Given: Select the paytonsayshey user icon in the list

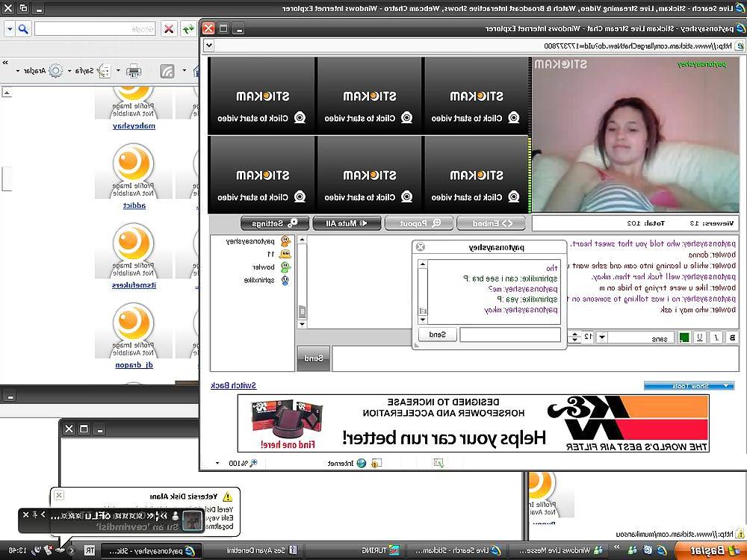Looking at the screenshot, I should point(285,241).
